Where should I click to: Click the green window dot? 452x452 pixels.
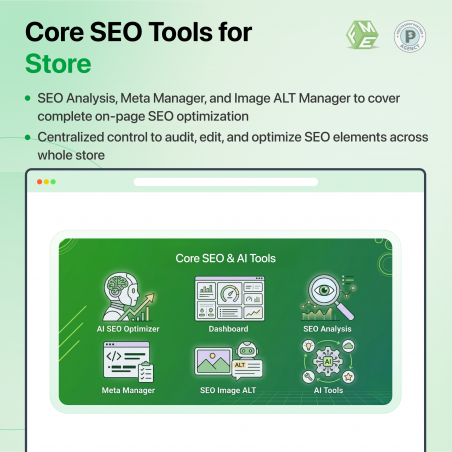(x=53, y=182)
